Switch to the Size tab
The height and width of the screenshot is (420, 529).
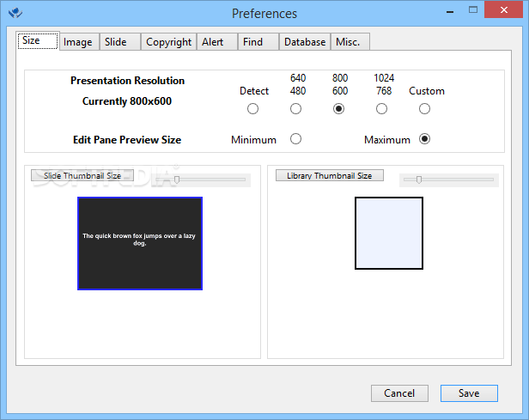(38, 41)
